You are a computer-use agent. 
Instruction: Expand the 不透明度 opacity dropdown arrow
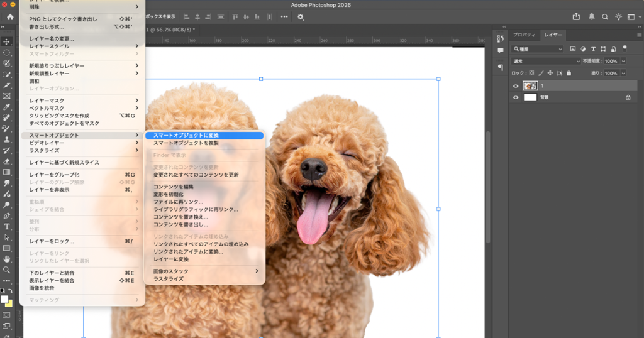click(x=623, y=61)
